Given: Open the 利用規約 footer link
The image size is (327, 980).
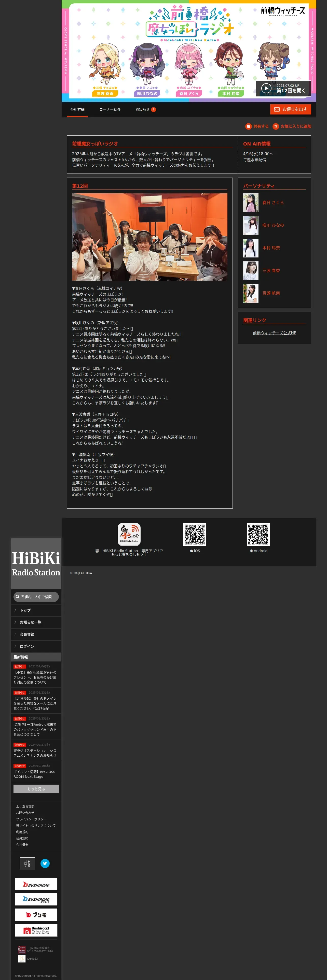Looking at the screenshot, I should [x=22, y=832].
